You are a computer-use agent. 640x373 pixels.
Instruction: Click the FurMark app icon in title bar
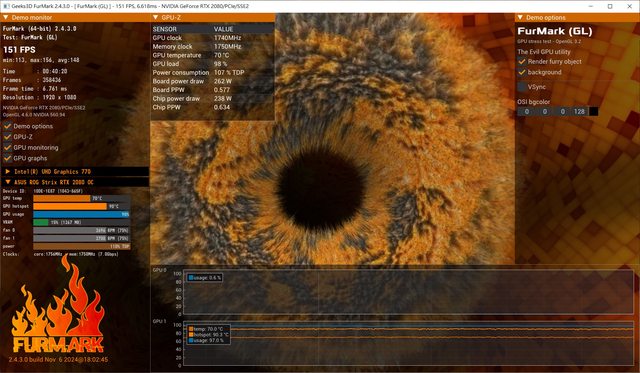pyautogui.click(x=6, y=6)
